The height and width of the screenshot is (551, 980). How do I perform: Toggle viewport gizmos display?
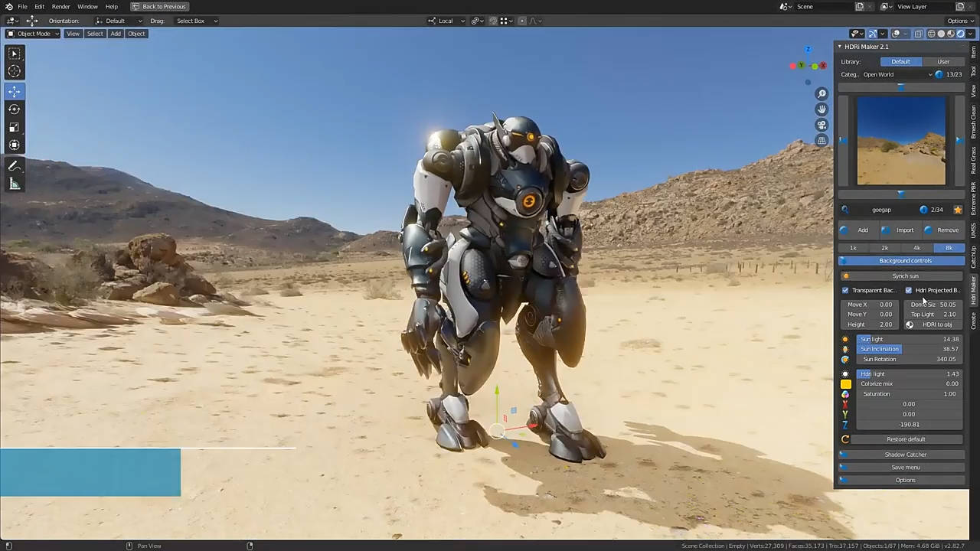(x=872, y=34)
